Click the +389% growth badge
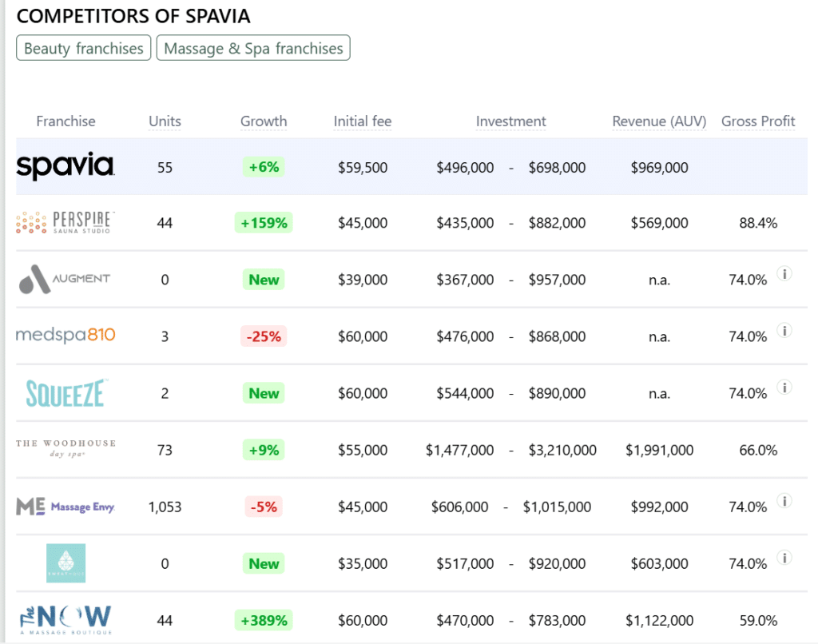The image size is (818, 644). [x=264, y=621]
